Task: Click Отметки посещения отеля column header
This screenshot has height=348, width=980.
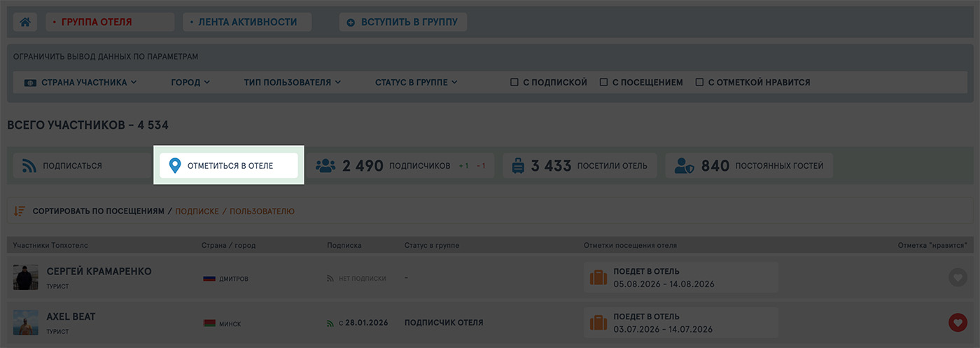Action: click(x=630, y=246)
